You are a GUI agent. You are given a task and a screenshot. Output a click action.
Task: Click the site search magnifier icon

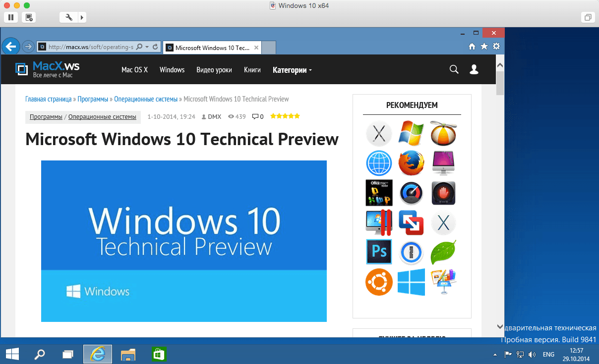coord(454,69)
